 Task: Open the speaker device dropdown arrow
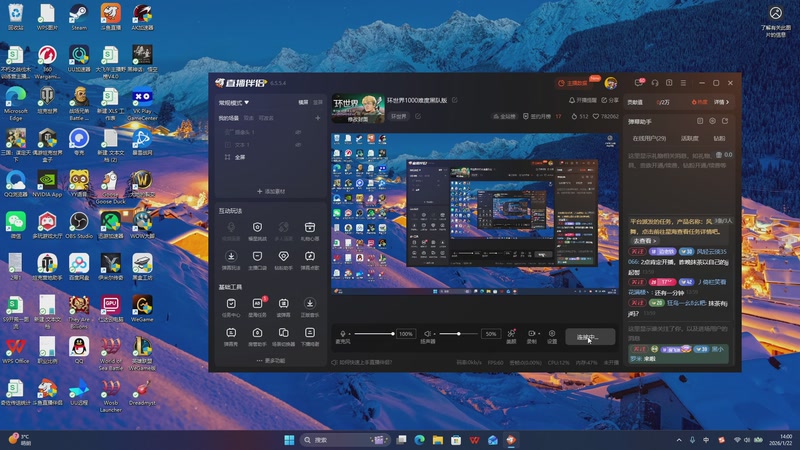(434, 334)
